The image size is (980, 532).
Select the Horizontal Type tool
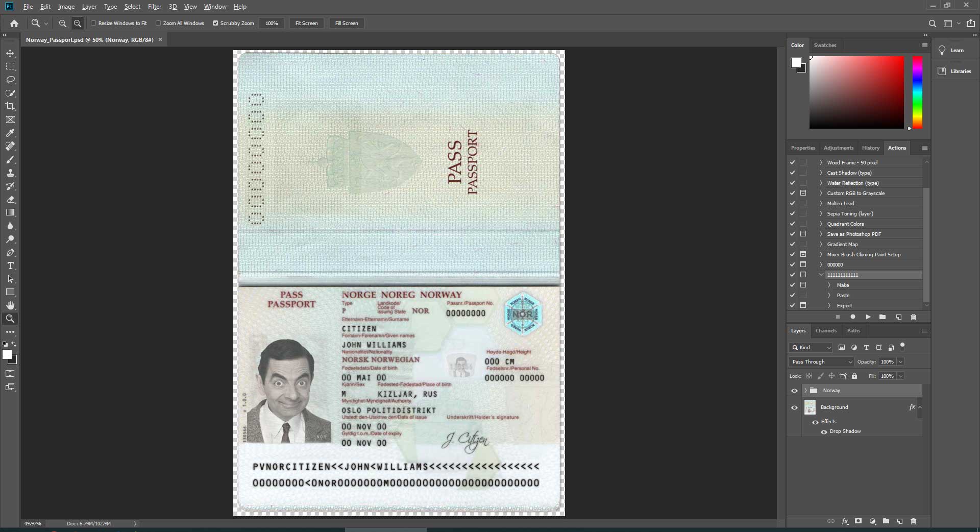point(10,266)
